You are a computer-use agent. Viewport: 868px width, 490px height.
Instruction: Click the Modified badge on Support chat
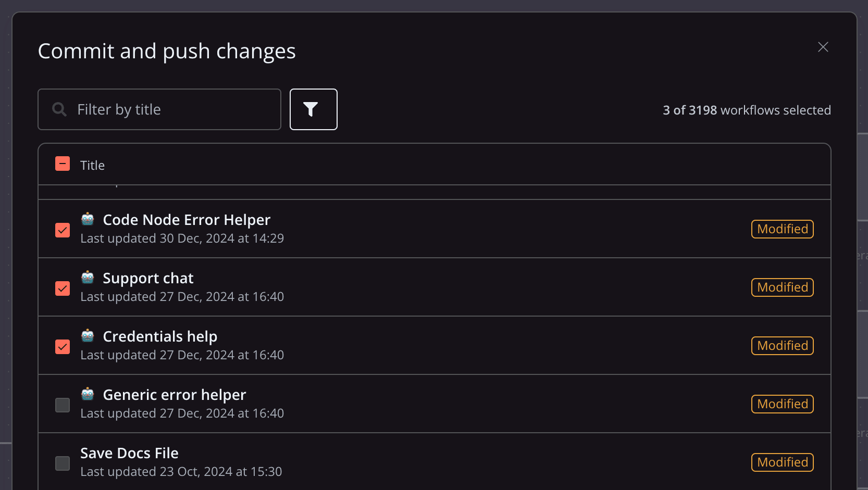[x=782, y=287]
